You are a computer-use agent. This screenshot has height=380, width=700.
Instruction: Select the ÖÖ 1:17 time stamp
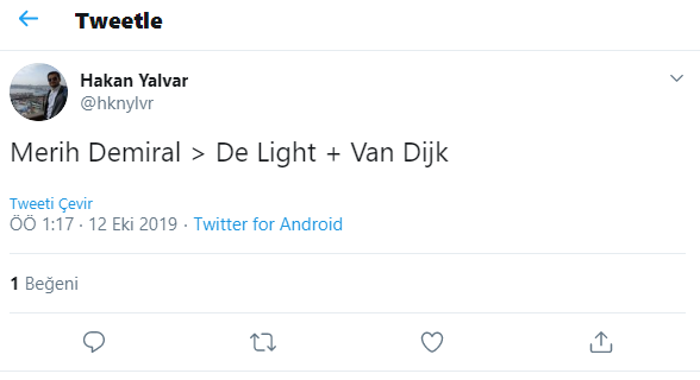[42, 224]
